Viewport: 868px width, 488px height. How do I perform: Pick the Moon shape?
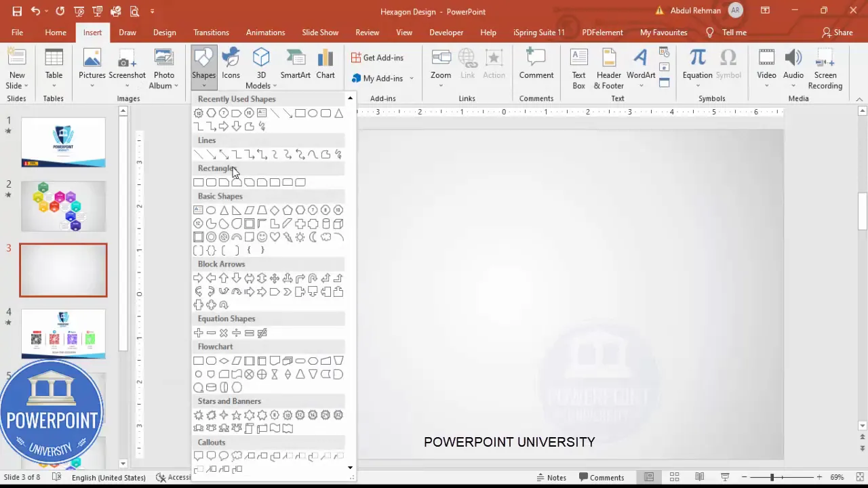[313, 237]
